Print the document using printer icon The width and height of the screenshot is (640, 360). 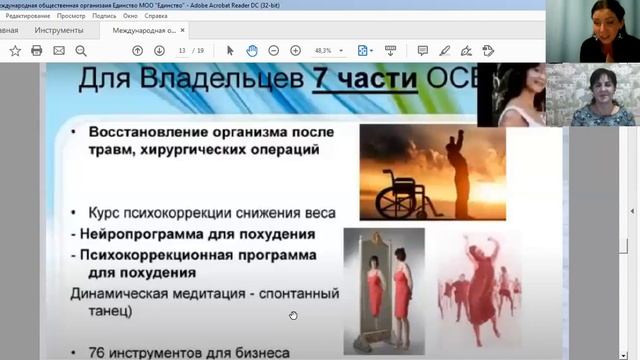[37, 51]
